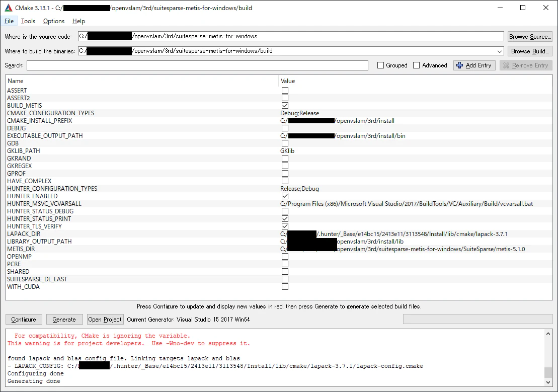Viewport: 558px width, 392px height.
Task: Check the HUNTER_STATUS_DEBUG checkbox
Action: [x=285, y=211]
